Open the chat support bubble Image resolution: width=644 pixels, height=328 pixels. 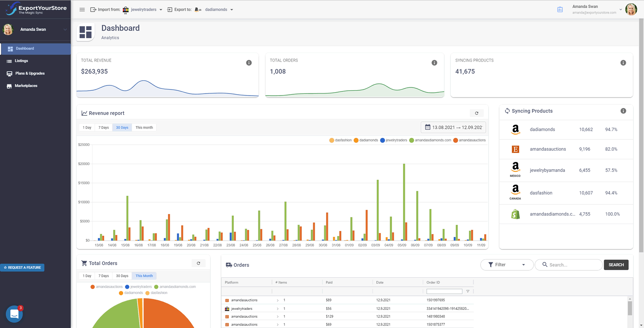pos(14,314)
